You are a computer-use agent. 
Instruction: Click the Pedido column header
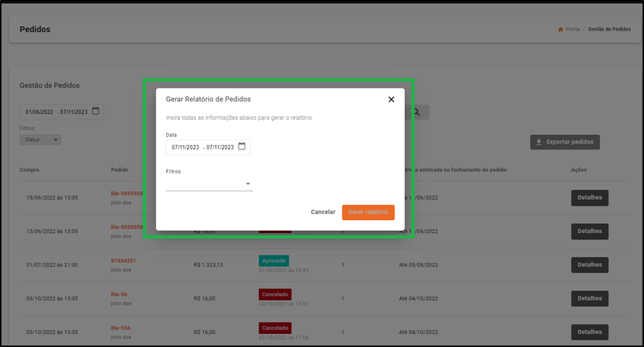coord(120,170)
